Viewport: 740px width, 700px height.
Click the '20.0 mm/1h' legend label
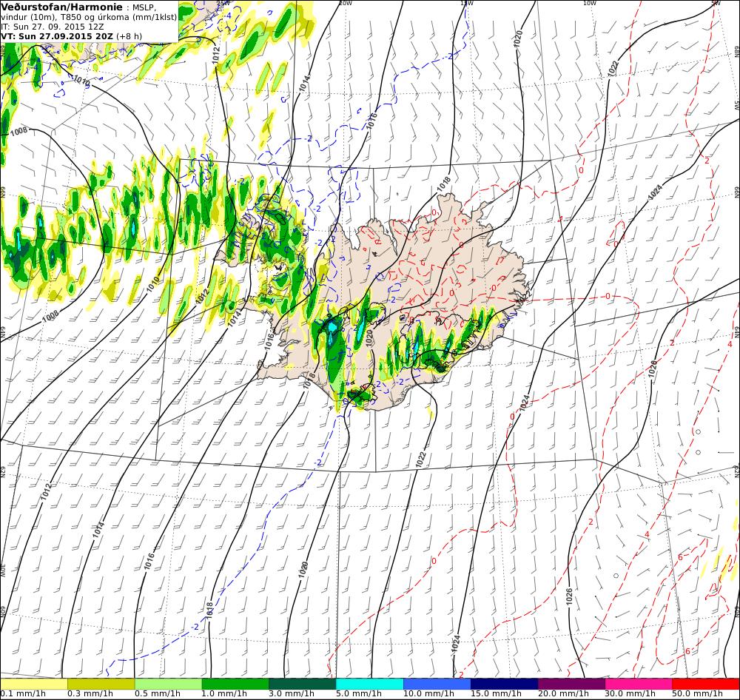click(563, 694)
